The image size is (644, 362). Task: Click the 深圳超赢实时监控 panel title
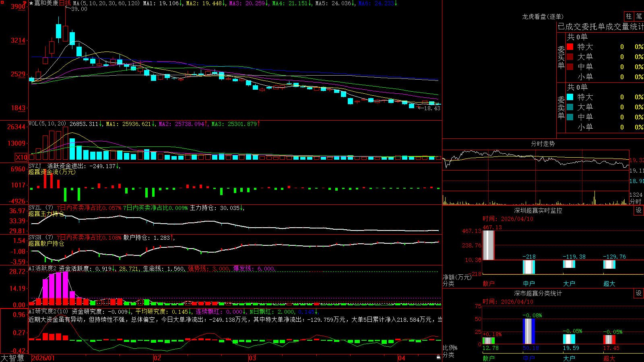pyautogui.click(x=538, y=210)
